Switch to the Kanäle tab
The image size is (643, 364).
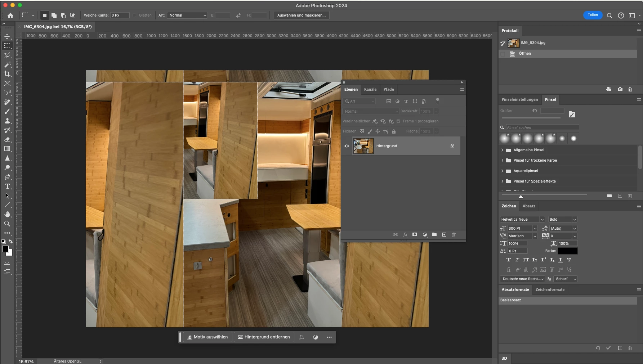click(x=370, y=90)
